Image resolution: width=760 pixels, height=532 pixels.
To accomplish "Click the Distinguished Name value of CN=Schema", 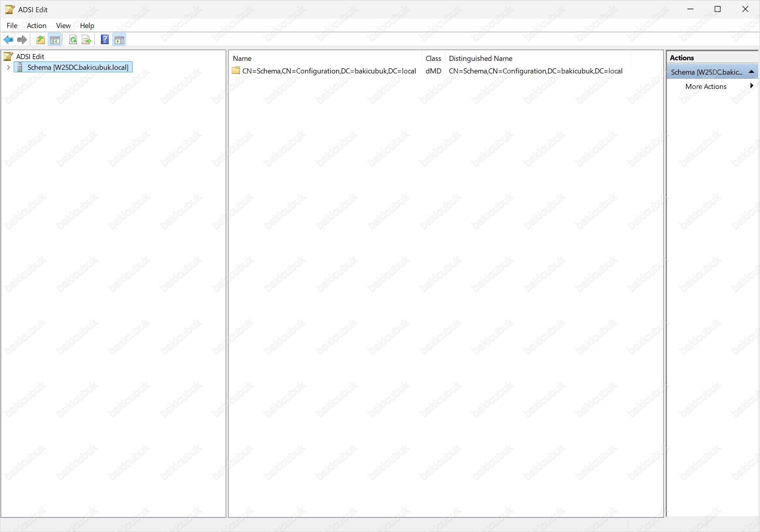I will click(x=536, y=71).
